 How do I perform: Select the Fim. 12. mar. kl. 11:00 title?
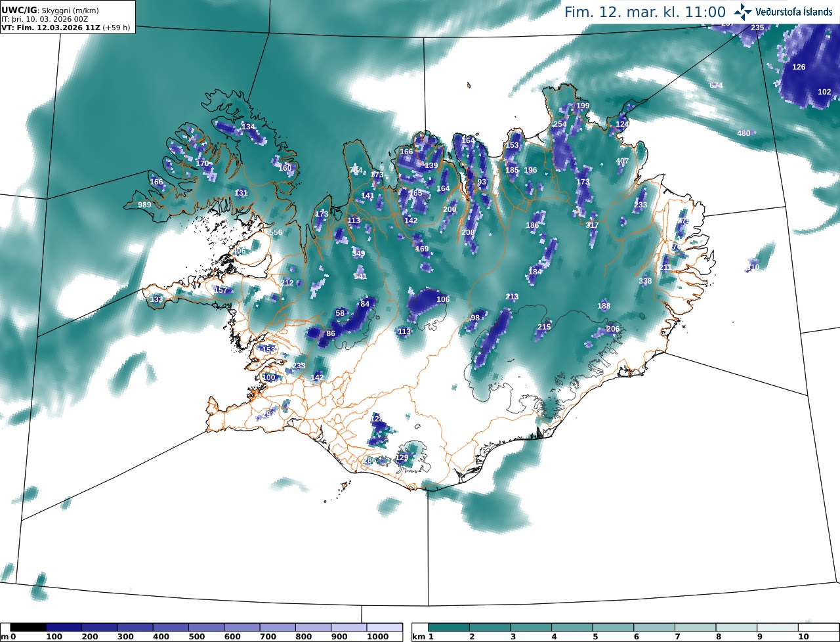646,12
